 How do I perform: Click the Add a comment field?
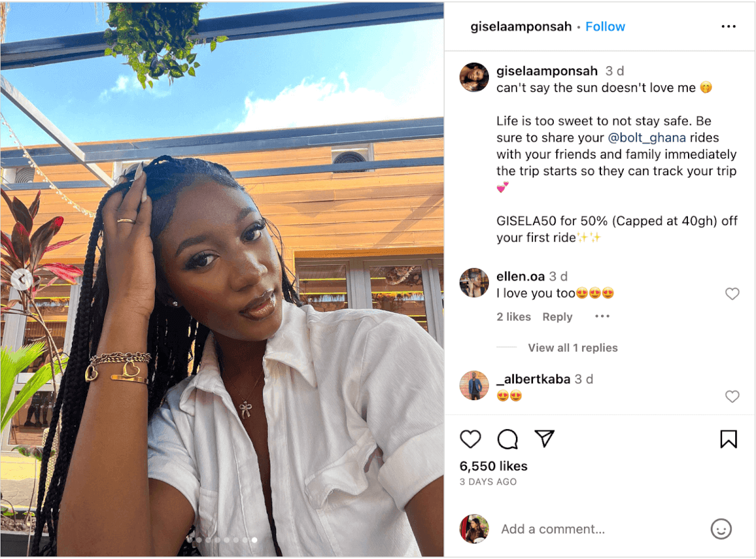[x=602, y=529]
